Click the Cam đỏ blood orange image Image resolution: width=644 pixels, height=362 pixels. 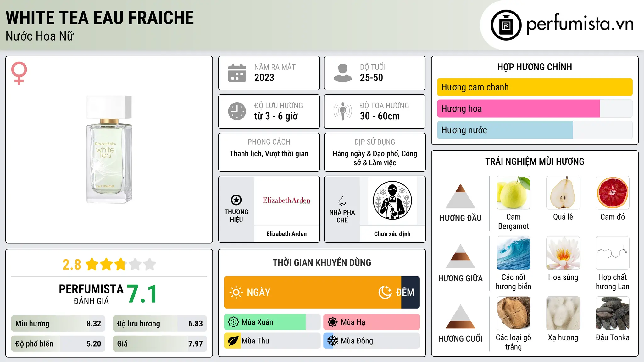pos(613,193)
